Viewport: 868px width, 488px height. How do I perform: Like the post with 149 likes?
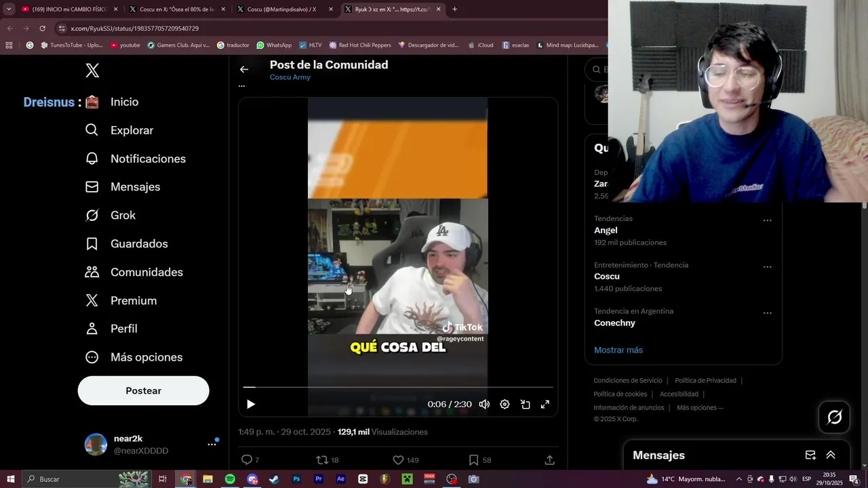tap(406, 460)
